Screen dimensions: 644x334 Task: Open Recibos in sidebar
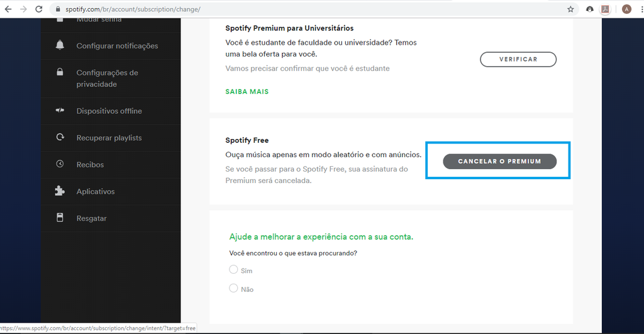(90, 165)
